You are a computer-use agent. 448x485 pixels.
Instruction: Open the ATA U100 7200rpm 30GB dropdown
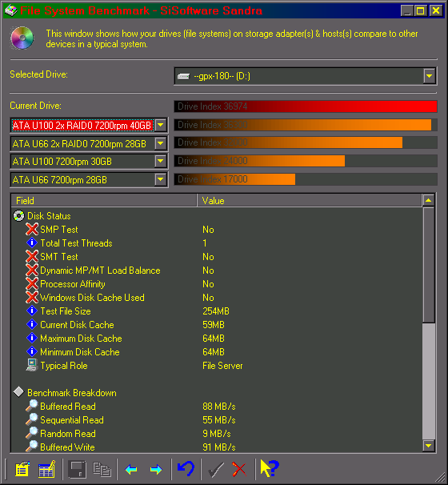(161, 161)
